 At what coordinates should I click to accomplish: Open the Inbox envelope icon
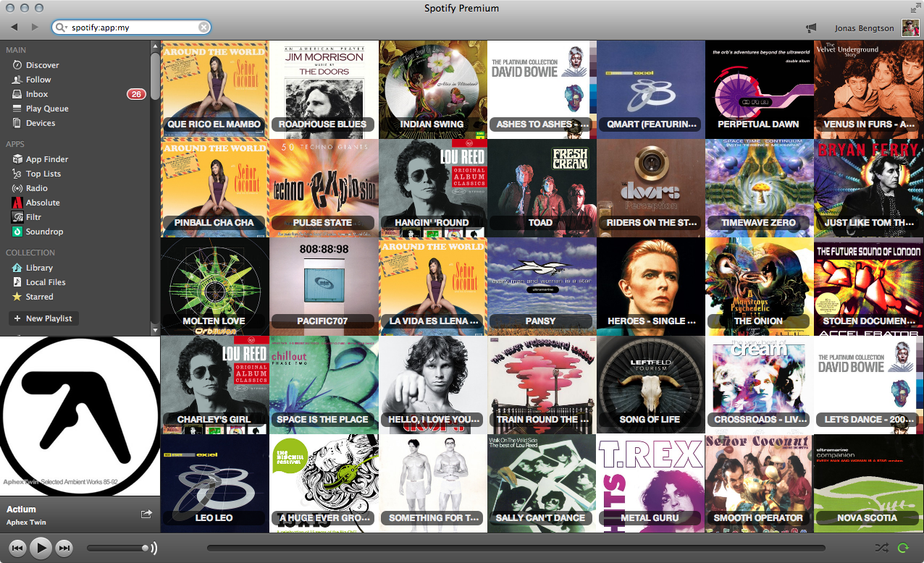17,94
